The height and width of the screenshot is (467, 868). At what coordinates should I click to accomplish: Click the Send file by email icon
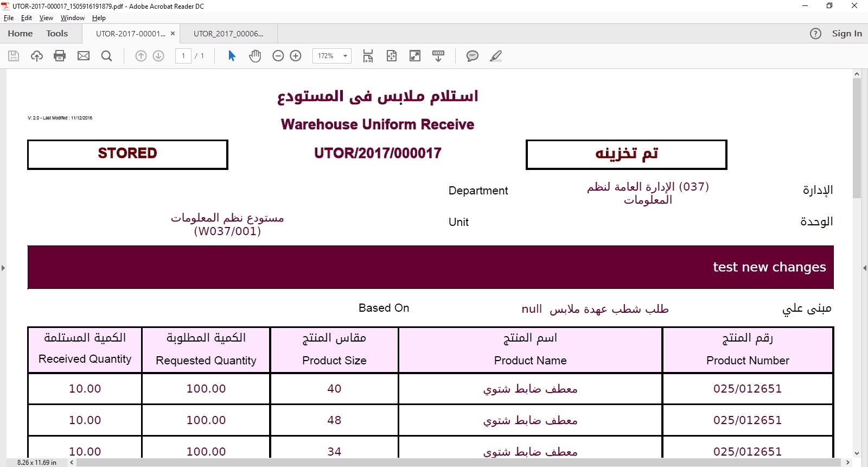click(84, 56)
